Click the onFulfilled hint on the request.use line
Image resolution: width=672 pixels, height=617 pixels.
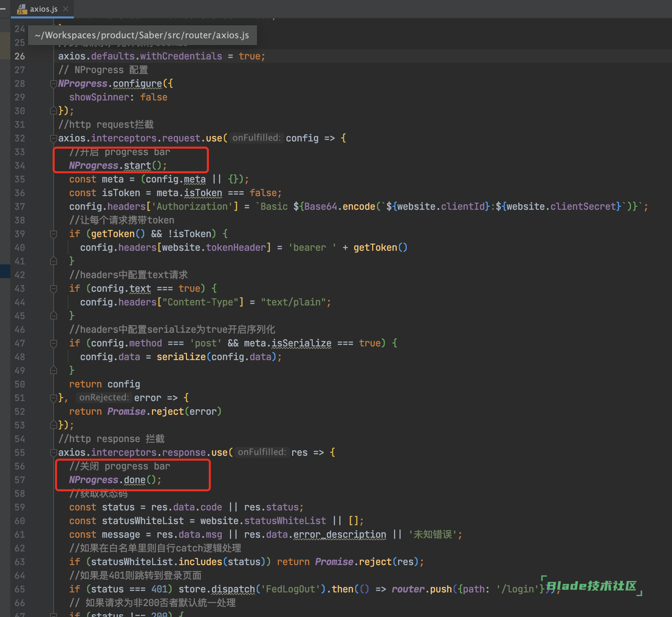[256, 138]
